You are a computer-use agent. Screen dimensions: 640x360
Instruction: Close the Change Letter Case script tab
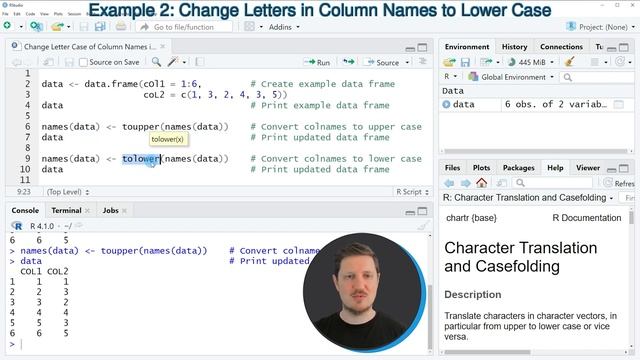(162, 47)
